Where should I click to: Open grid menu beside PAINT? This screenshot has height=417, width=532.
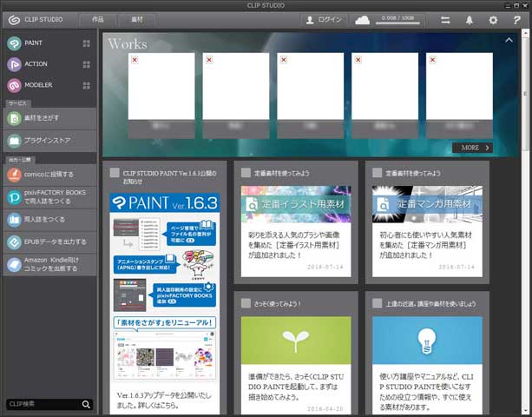86,43
